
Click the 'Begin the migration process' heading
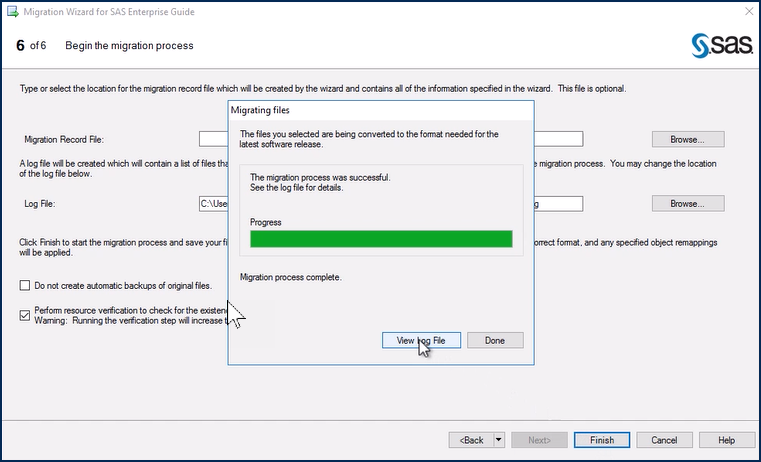point(129,46)
